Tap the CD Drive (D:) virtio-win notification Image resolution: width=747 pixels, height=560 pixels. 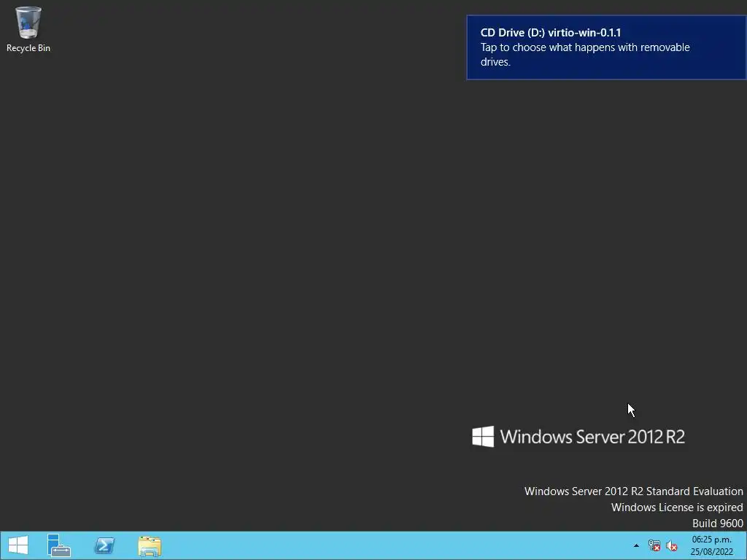coord(606,47)
